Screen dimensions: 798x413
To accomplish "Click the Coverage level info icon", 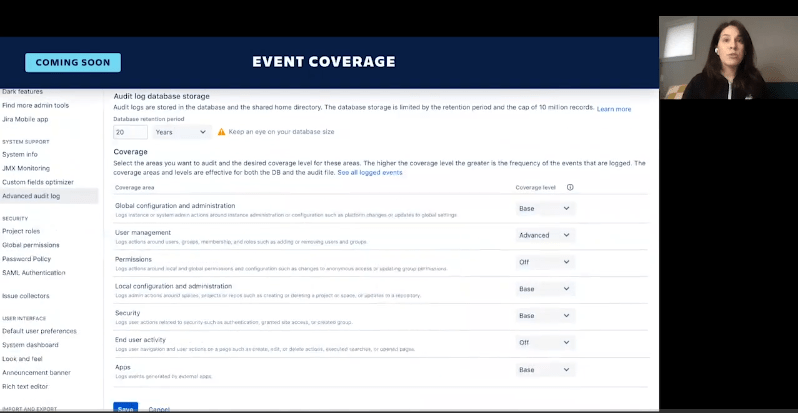I will click(570, 187).
